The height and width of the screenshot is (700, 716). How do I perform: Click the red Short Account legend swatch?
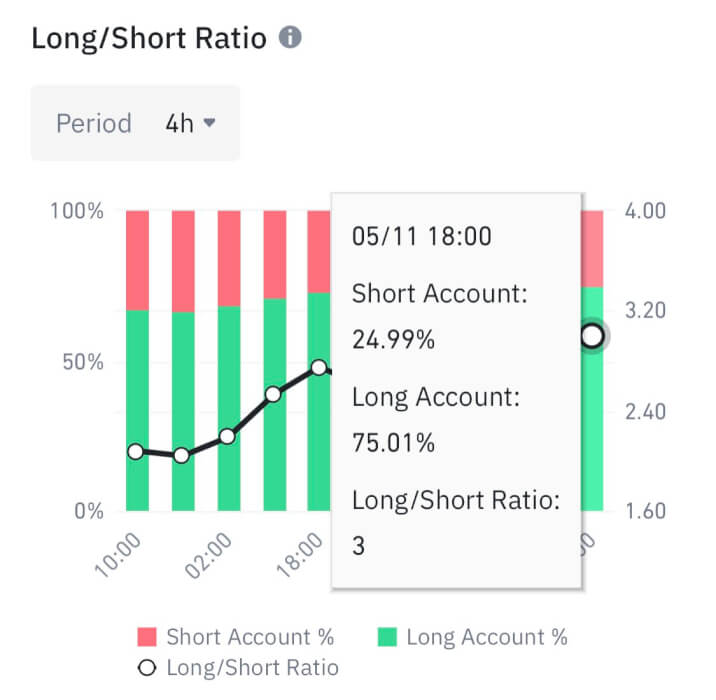(x=148, y=637)
